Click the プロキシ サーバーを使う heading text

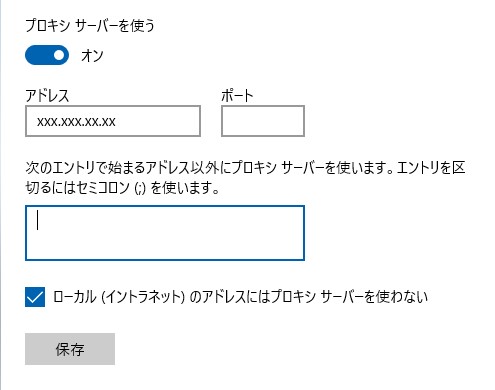tap(90, 26)
